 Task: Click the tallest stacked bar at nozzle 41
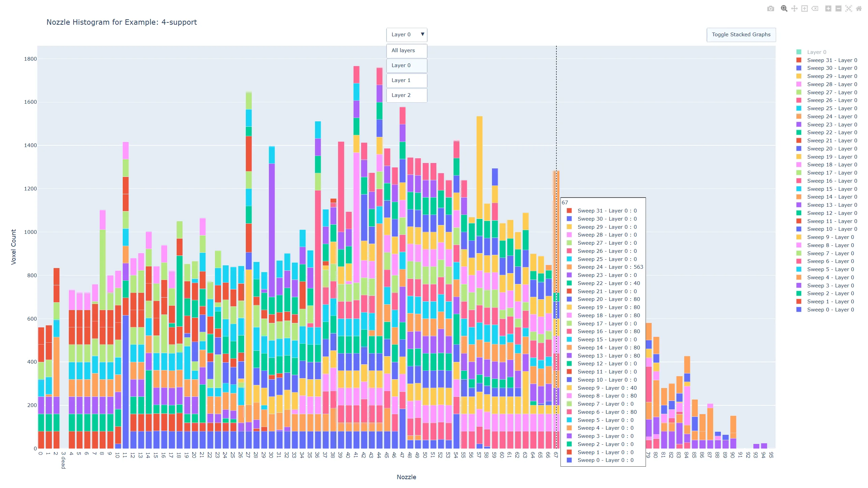356,237
